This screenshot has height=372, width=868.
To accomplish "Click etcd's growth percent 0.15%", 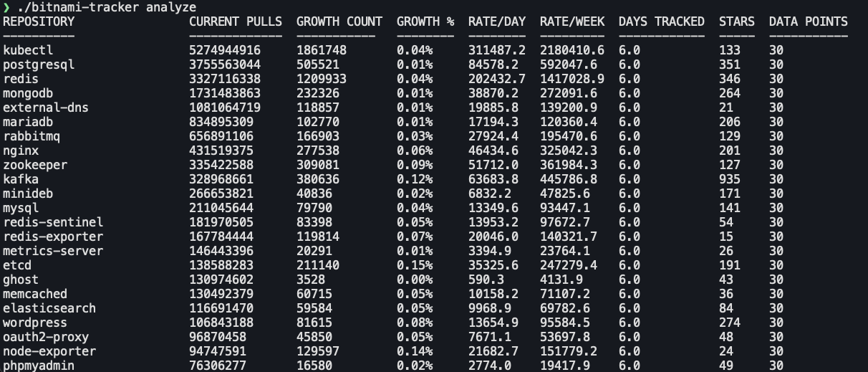I will [415, 265].
